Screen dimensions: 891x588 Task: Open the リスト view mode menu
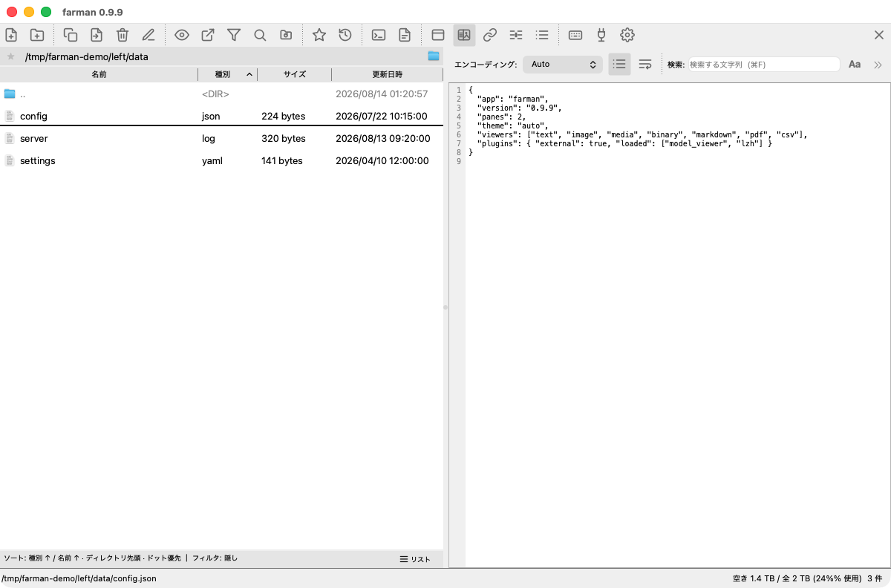click(415, 559)
